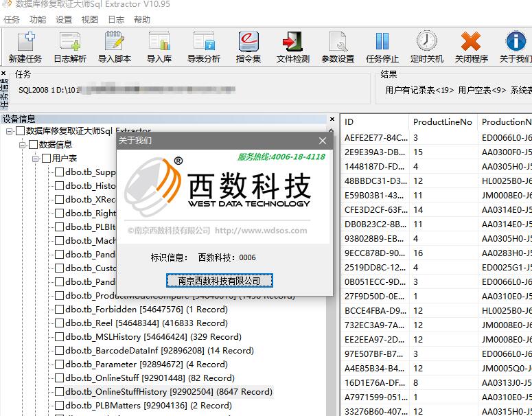Check the dbo.tb_MSLHistory checkbox
The image size is (532, 416).
pyautogui.click(x=59, y=337)
